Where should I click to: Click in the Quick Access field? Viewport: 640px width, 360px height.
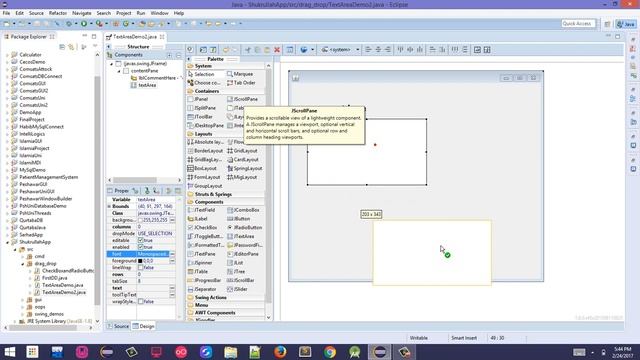[x=578, y=24]
